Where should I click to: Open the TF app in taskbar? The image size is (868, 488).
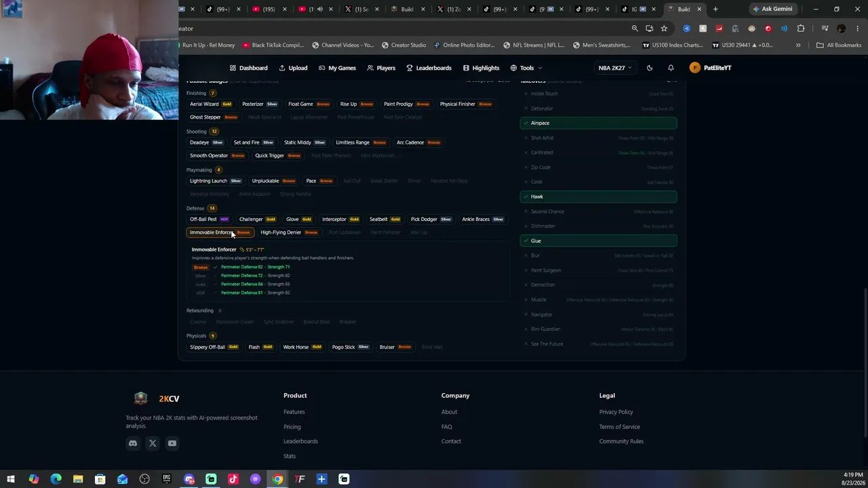pyautogui.click(x=300, y=479)
